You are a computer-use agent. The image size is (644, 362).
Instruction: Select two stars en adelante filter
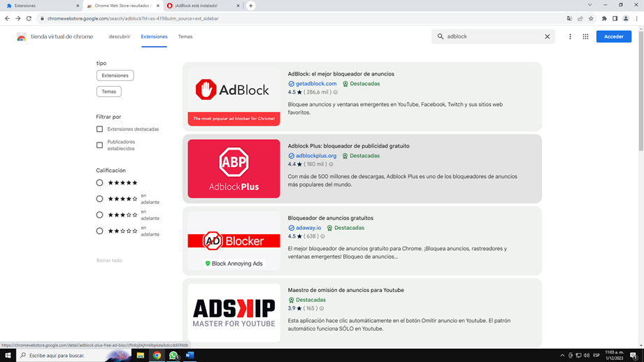99,231
